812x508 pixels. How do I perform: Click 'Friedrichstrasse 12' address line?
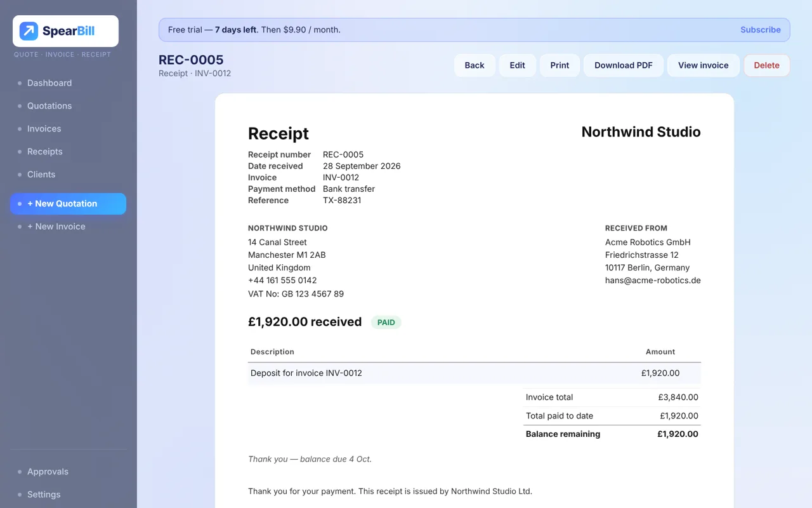(642, 255)
